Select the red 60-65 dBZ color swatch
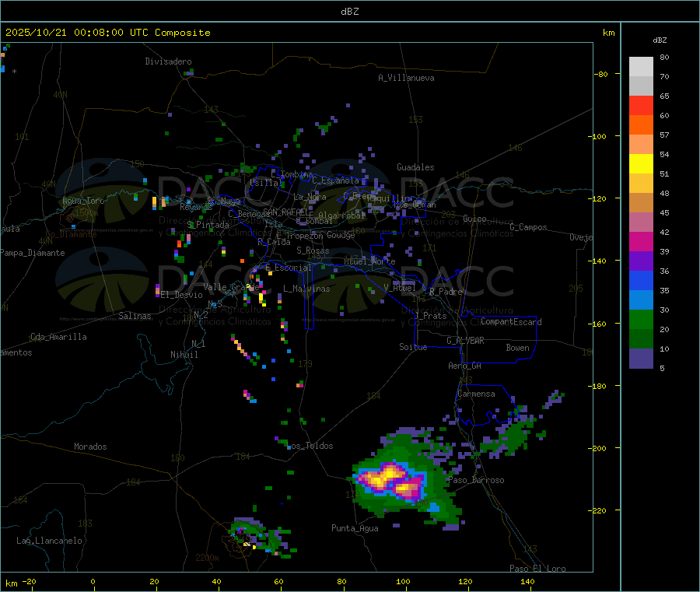Viewport: 700px width, 592px height. (x=641, y=105)
